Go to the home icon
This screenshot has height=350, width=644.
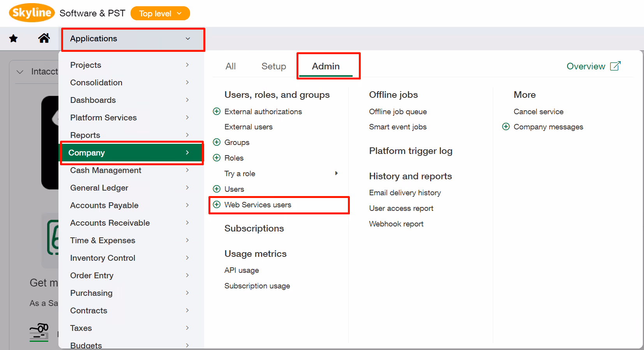44,38
